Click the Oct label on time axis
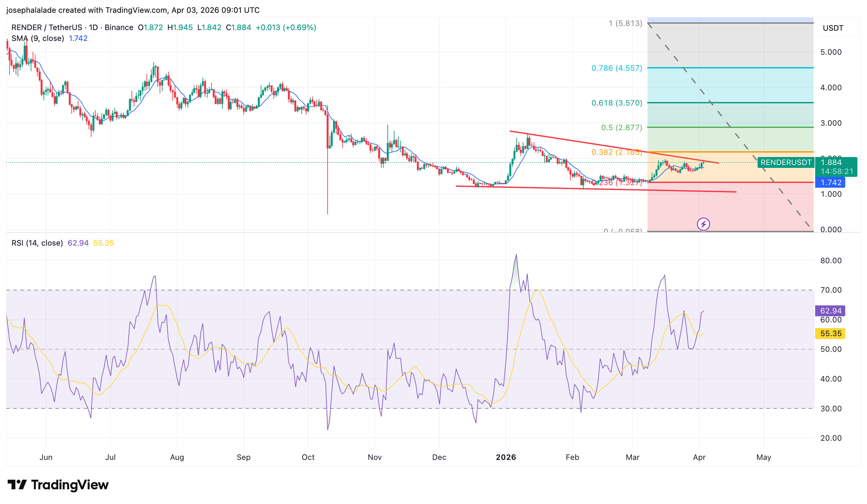This screenshot has height=504, width=867. [308, 457]
